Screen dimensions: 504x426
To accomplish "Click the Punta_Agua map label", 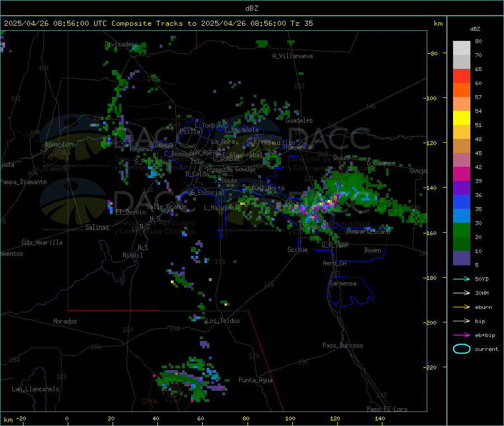I will (255, 381).
